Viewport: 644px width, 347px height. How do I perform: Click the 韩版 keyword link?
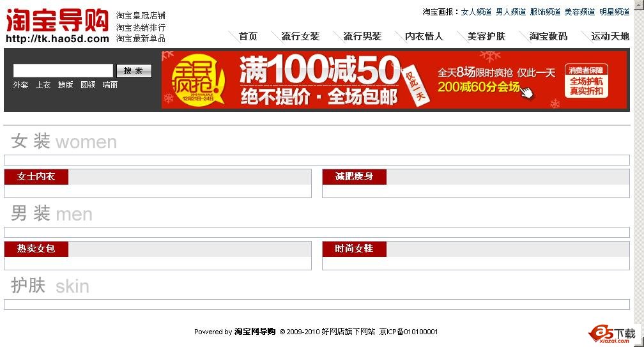[65, 84]
